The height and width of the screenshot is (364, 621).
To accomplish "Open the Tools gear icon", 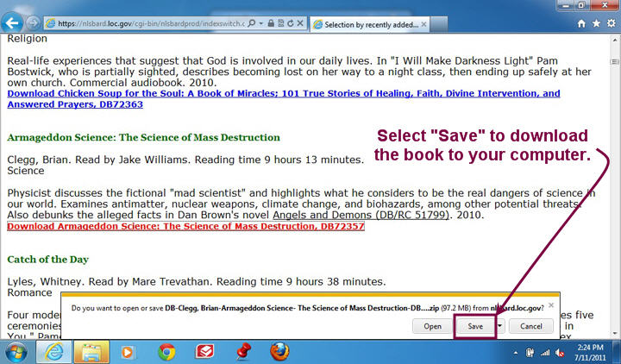I will click(611, 24).
